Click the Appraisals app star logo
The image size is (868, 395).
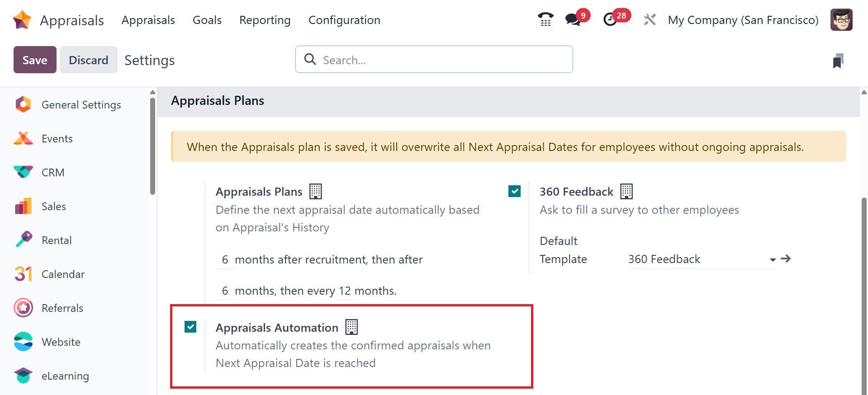click(x=22, y=20)
